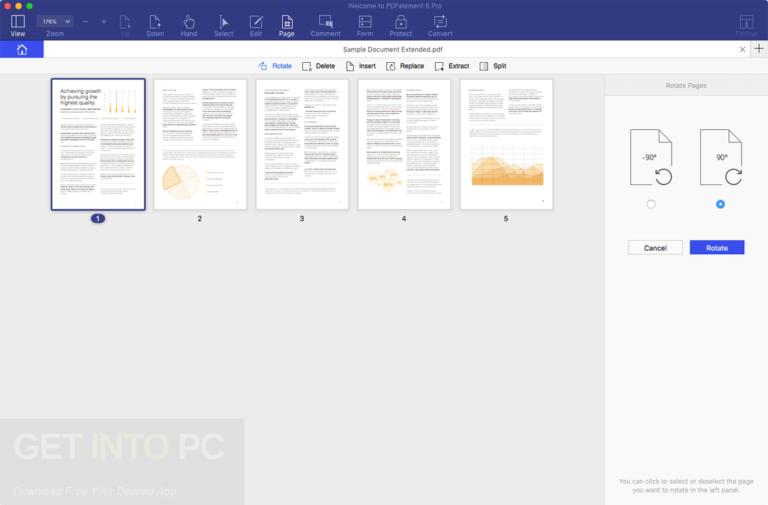768x505 pixels.
Task: Click Delete in the page toolbar
Action: click(x=319, y=66)
